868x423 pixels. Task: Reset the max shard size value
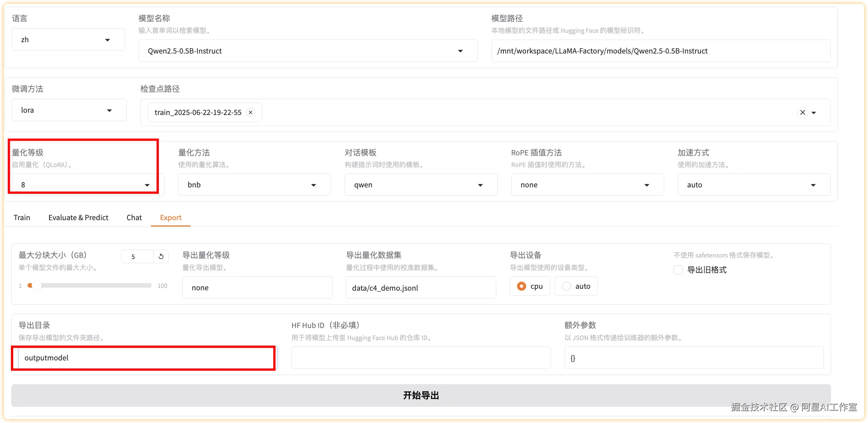(x=161, y=256)
